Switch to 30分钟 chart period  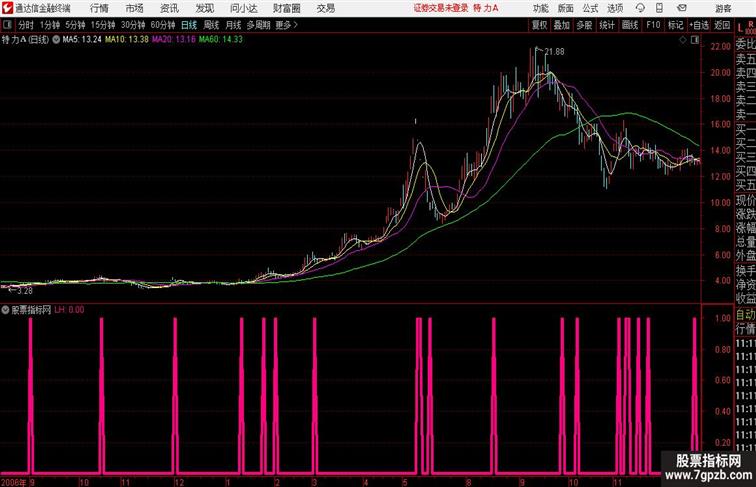133,25
